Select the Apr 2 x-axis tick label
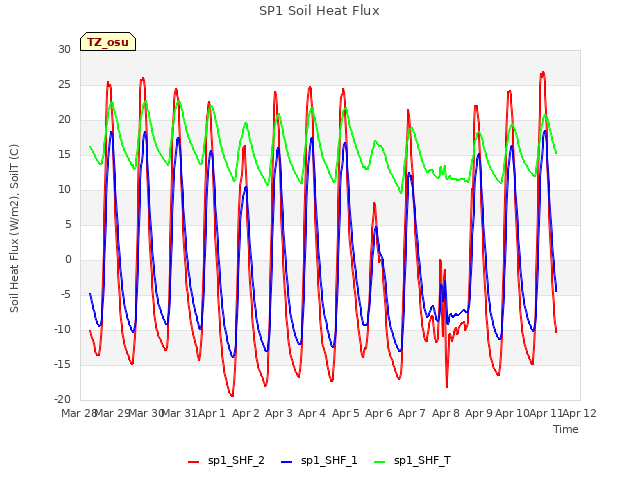This screenshot has height=480, width=640. (x=246, y=413)
